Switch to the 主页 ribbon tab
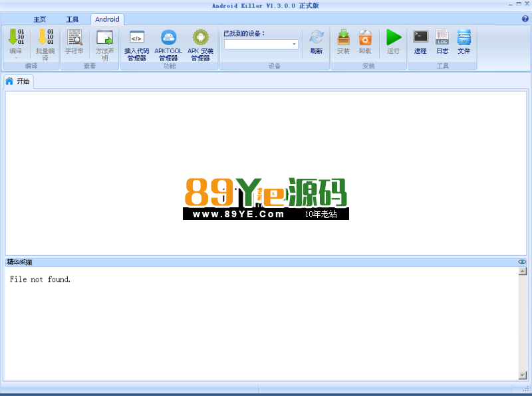This screenshot has width=532, height=396. pyautogui.click(x=40, y=19)
